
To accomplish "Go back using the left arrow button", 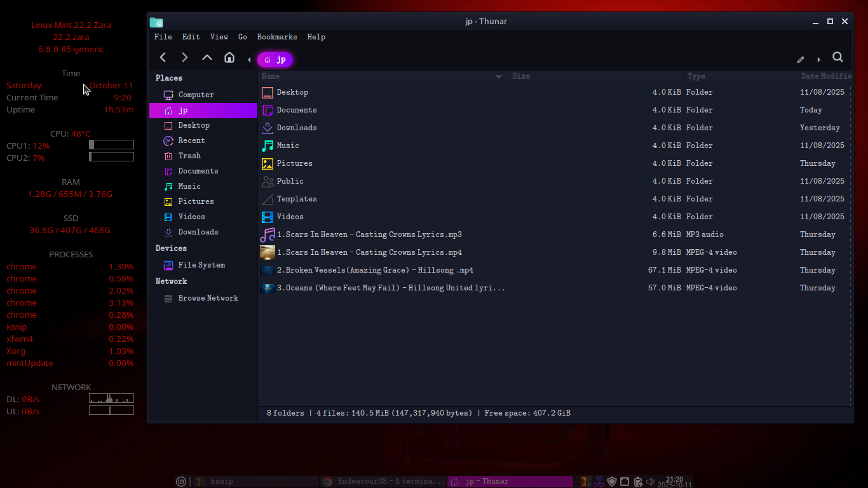I will 163,58.
